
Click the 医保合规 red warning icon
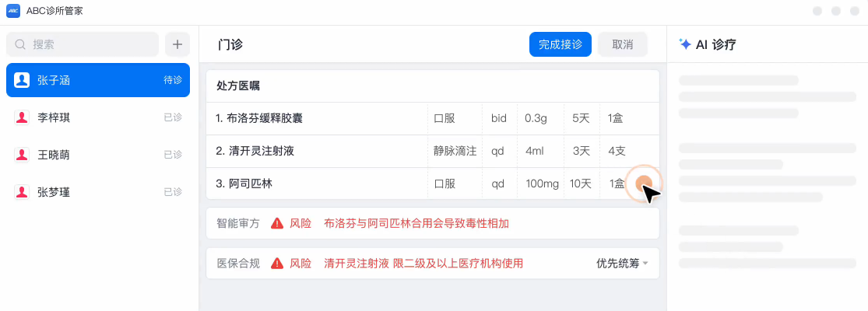point(277,264)
